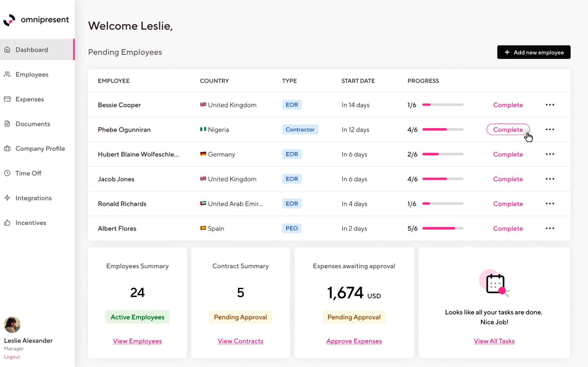Open more options for Phebe Ogunniran
Viewport: 588px width, 367px height.
(550, 129)
